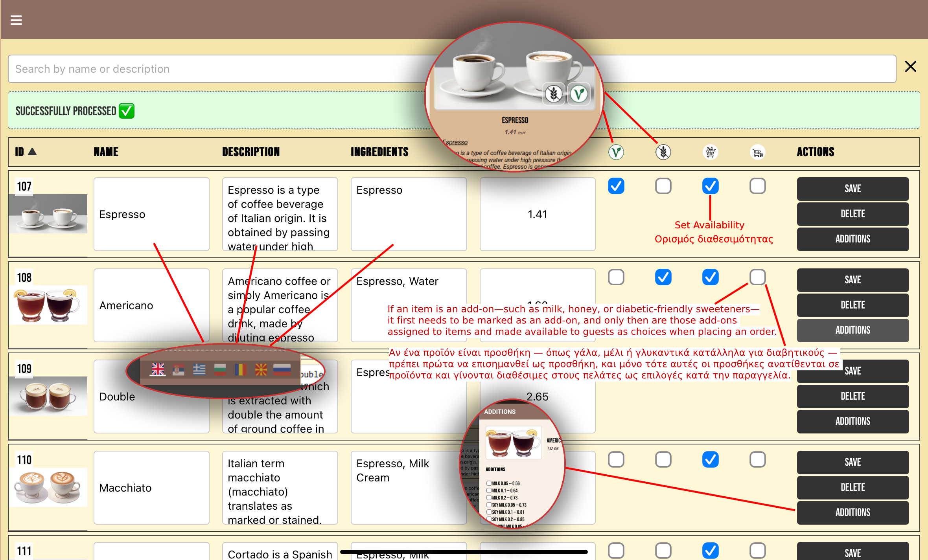Uncheck the gluten-free checkbox for Americano

pos(663,277)
